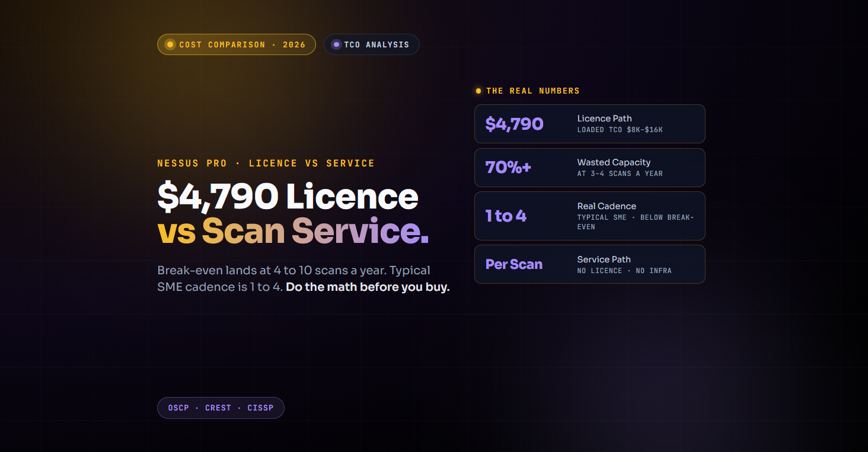The width and height of the screenshot is (868, 452).
Task: Click the OSCP · CREST · CISSP badge
Action: click(x=221, y=408)
